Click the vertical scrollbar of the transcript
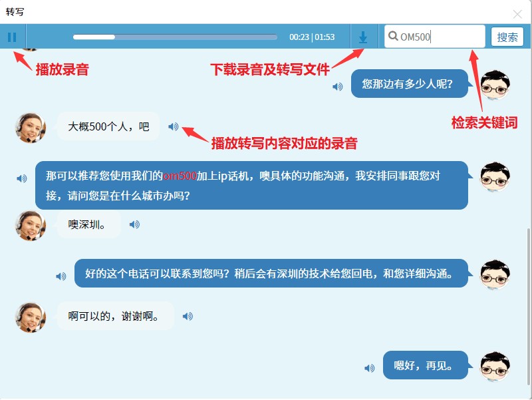The height and width of the screenshot is (400, 532). point(529,300)
